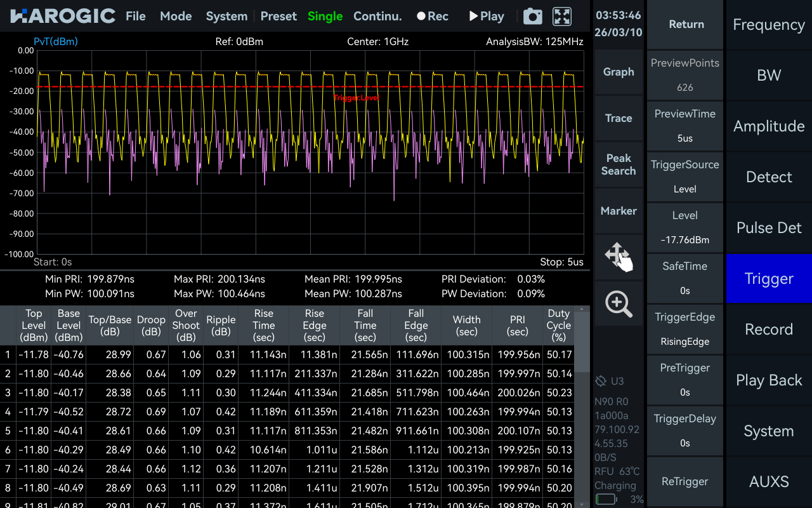Switch to Continu. sweep mode

377,16
